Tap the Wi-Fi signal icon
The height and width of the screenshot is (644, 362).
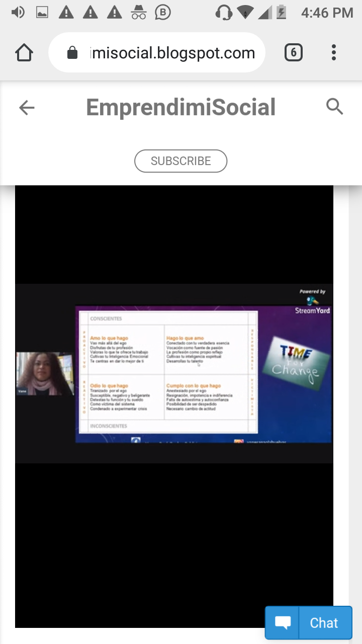tap(246, 13)
